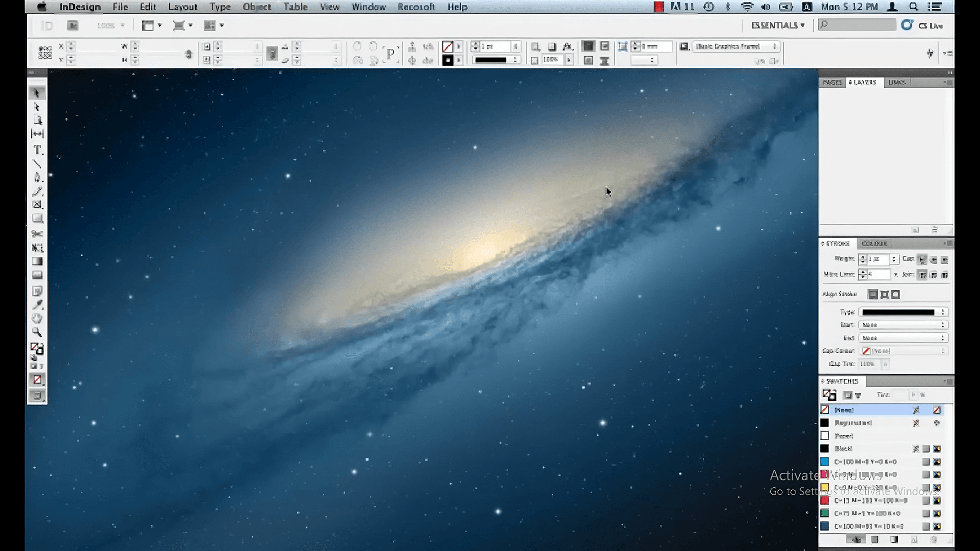Viewport: 980px width, 551px height.
Task: Switch to the Layers tab
Action: (863, 82)
